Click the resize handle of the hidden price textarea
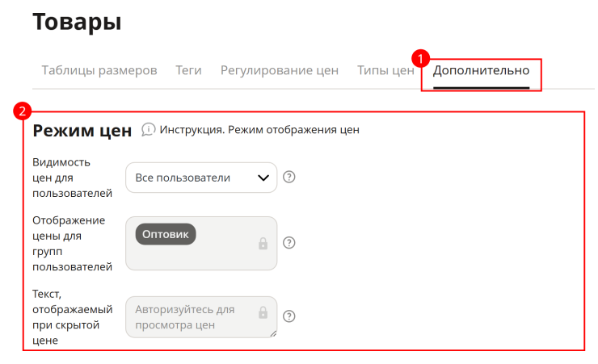 point(273,334)
